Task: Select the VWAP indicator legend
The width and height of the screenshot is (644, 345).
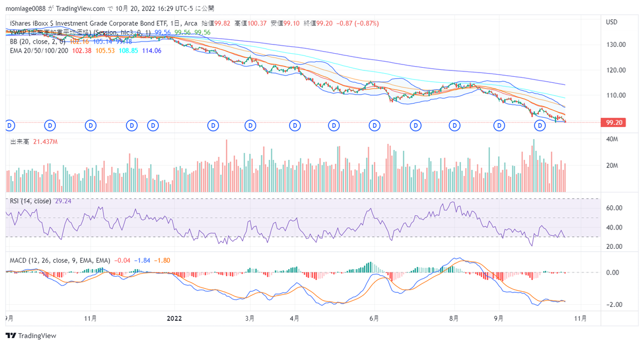Action: click(x=80, y=32)
